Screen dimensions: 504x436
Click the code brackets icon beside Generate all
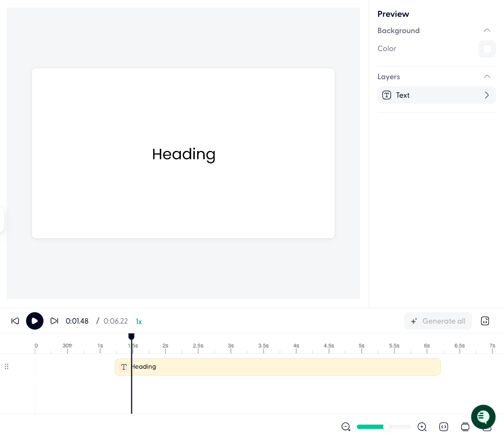[x=485, y=321]
